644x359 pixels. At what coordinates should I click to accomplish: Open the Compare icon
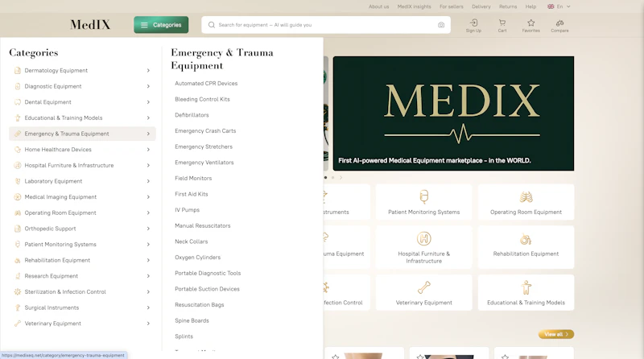click(559, 23)
